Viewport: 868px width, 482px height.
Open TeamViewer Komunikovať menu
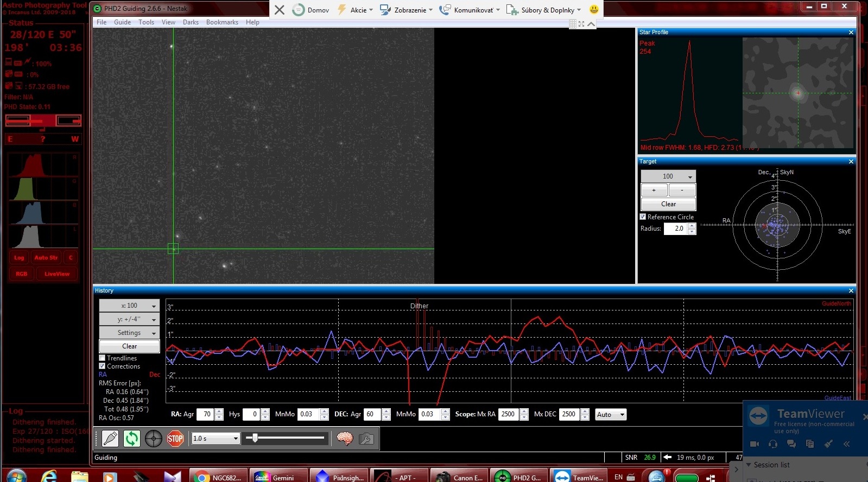pyautogui.click(x=470, y=10)
